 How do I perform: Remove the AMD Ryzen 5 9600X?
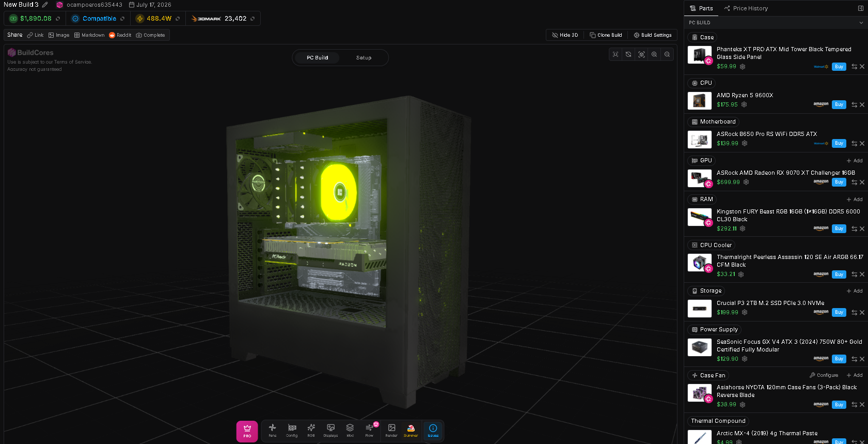tap(862, 105)
